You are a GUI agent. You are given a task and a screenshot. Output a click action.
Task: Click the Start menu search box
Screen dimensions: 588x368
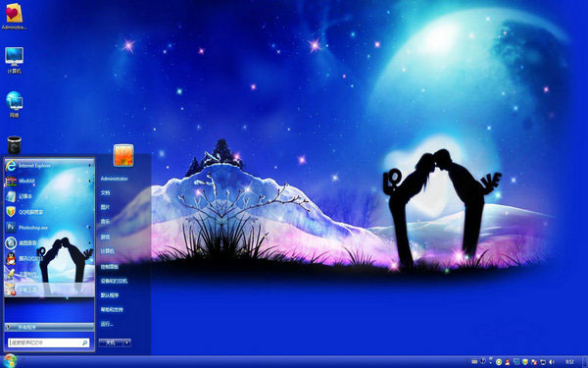[49, 342]
